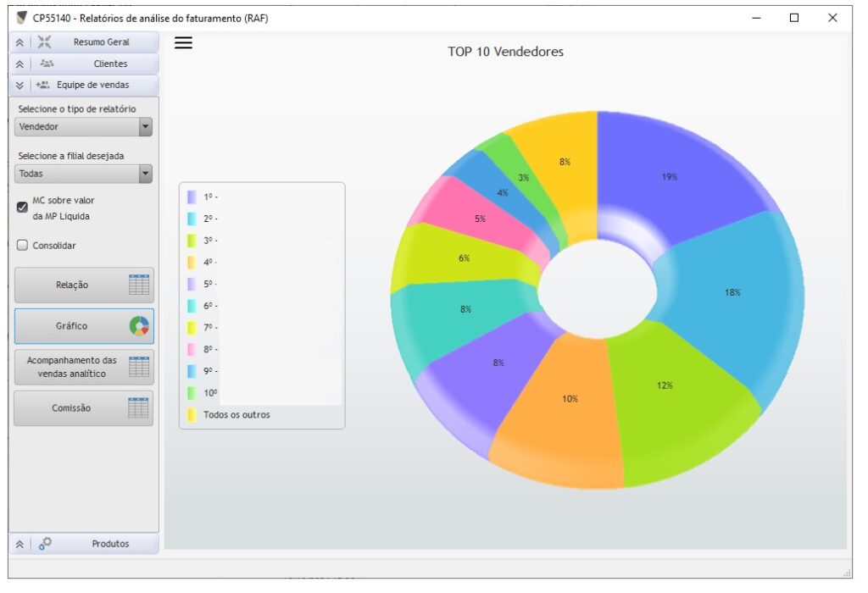Image resolution: width=868 pixels, height=593 pixels.
Task: Click the Comissão button
Action: (x=72, y=408)
